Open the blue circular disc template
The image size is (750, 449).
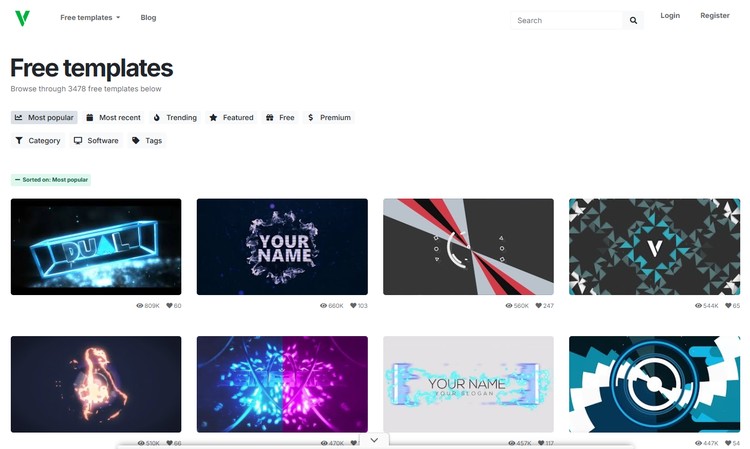(654, 384)
